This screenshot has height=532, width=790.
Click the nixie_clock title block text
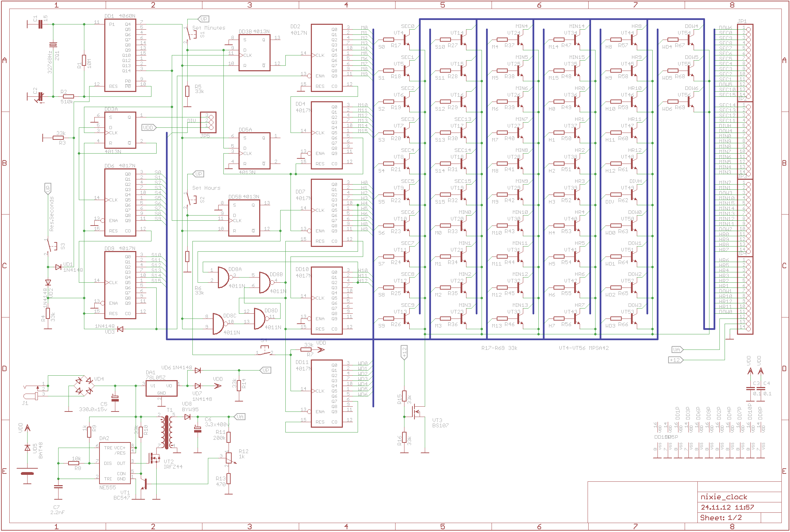[x=724, y=497]
